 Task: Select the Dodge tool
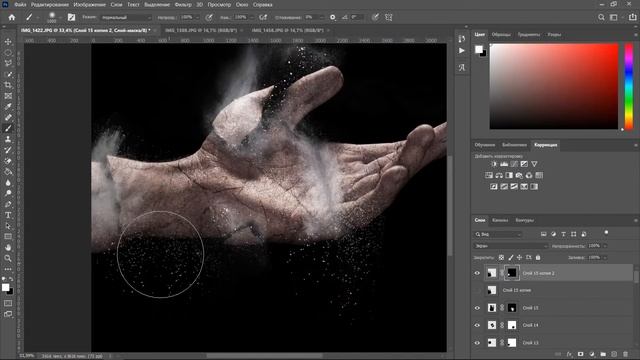click(x=8, y=193)
